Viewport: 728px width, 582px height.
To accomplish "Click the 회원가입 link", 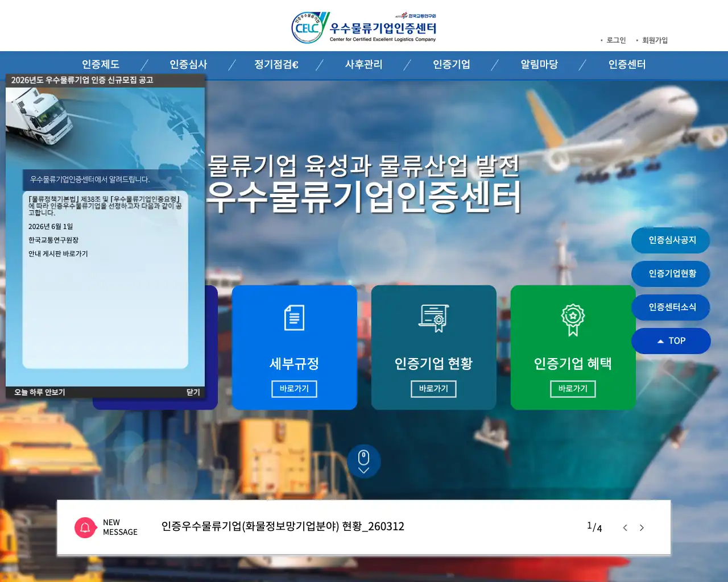I will pyautogui.click(x=655, y=40).
